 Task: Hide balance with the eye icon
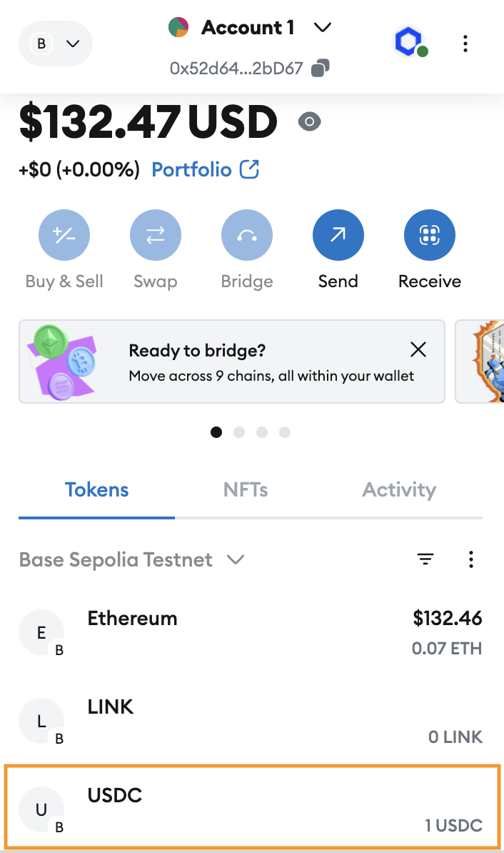pyautogui.click(x=309, y=122)
